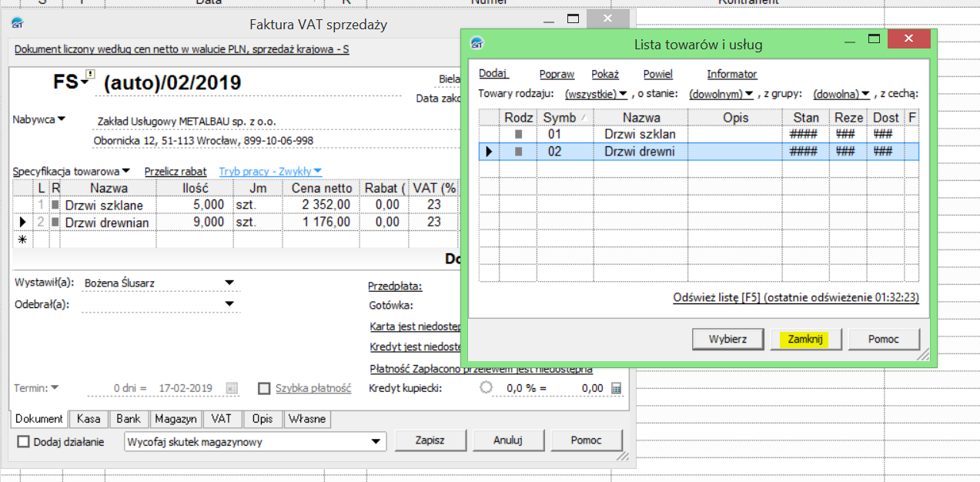Enable the Szybka płatność checkbox
The width and height of the screenshot is (980, 482).
[264, 389]
